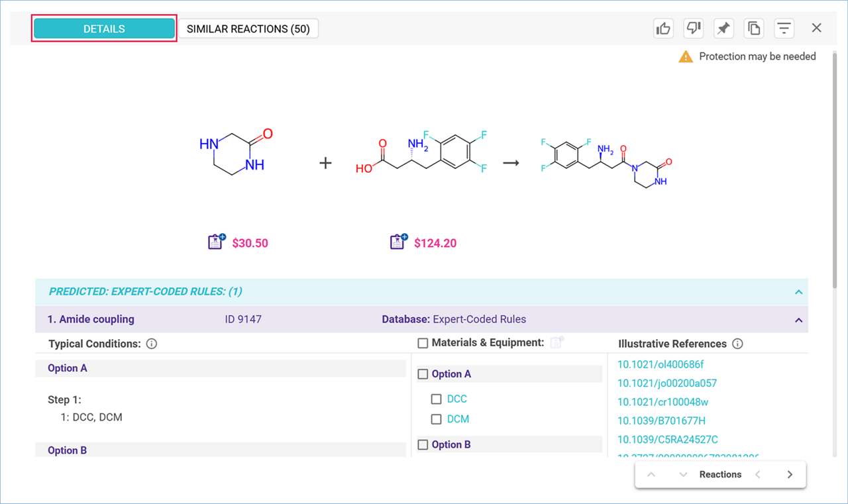
Task: Click the info icon beside Illustrative References
Action: (737, 344)
